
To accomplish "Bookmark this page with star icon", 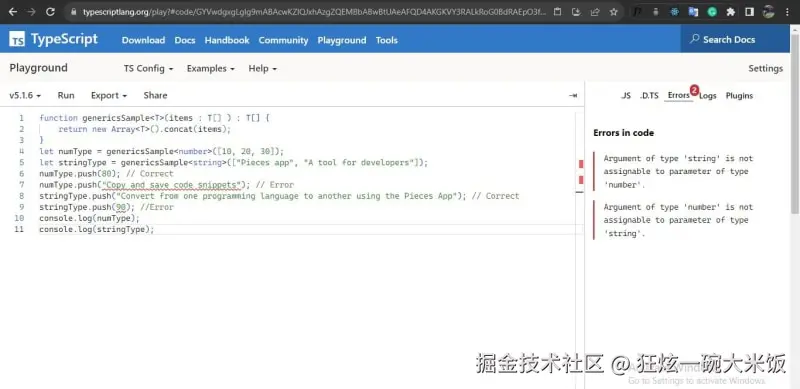I will (x=613, y=12).
